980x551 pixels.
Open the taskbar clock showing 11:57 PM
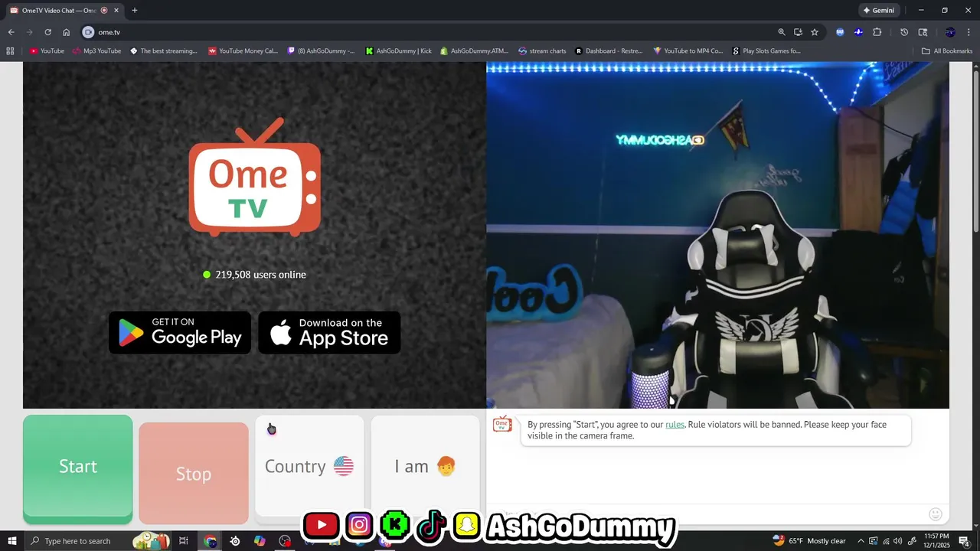click(x=937, y=541)
